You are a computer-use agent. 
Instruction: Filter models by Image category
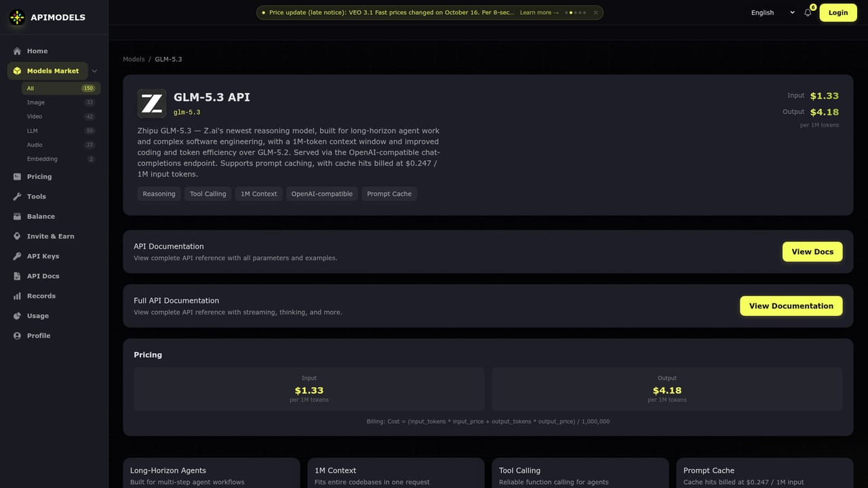pyautogui.click(x=61, y=102)
